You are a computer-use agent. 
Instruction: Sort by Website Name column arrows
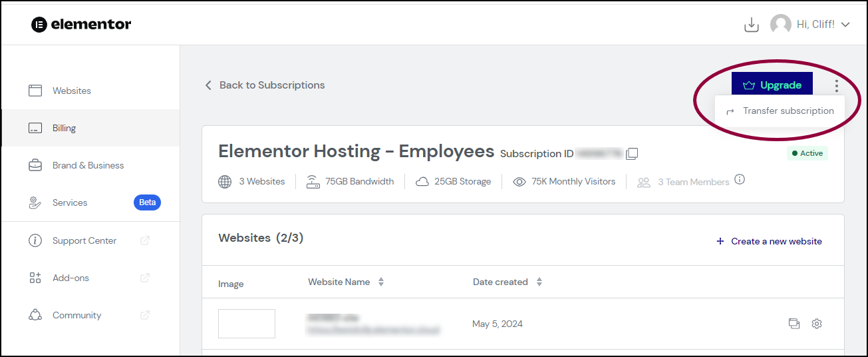click(x=381, y=282)
